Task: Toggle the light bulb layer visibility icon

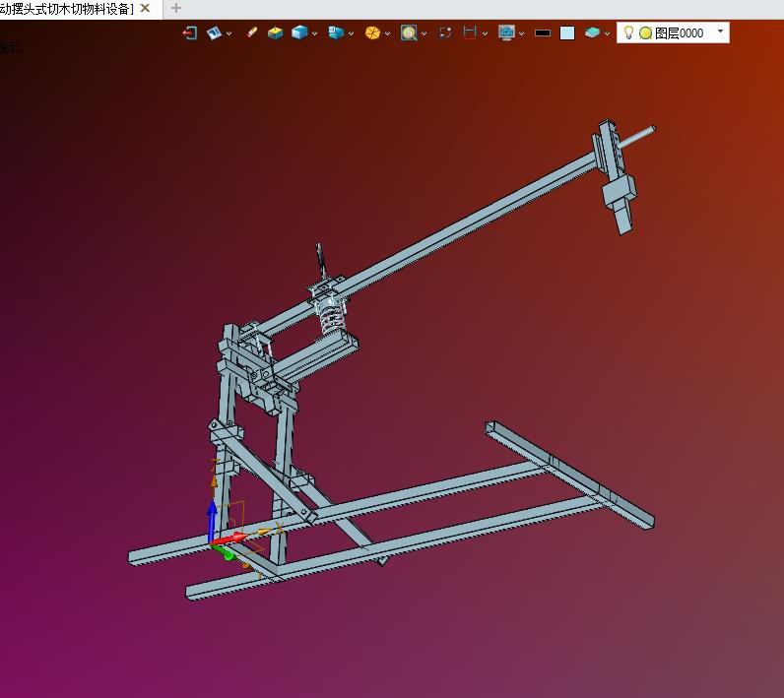Action: 628,32
